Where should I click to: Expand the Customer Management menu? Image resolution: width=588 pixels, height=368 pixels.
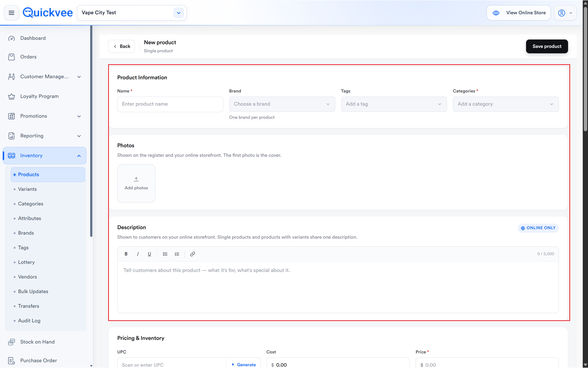click(45, 77)
